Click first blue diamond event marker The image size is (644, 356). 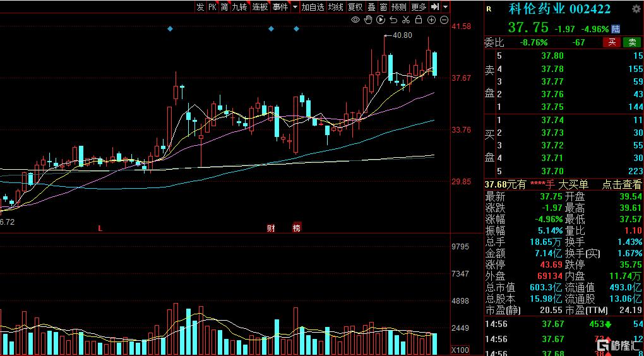click(x=170, y=29)
